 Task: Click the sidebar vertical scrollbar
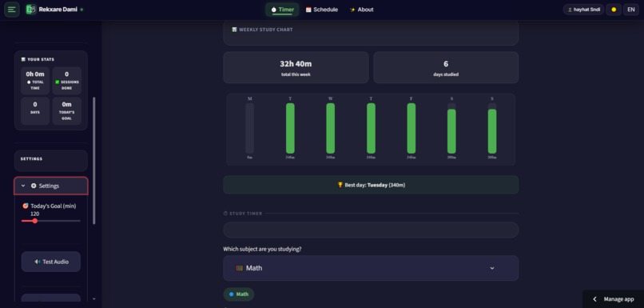point(93,160)
